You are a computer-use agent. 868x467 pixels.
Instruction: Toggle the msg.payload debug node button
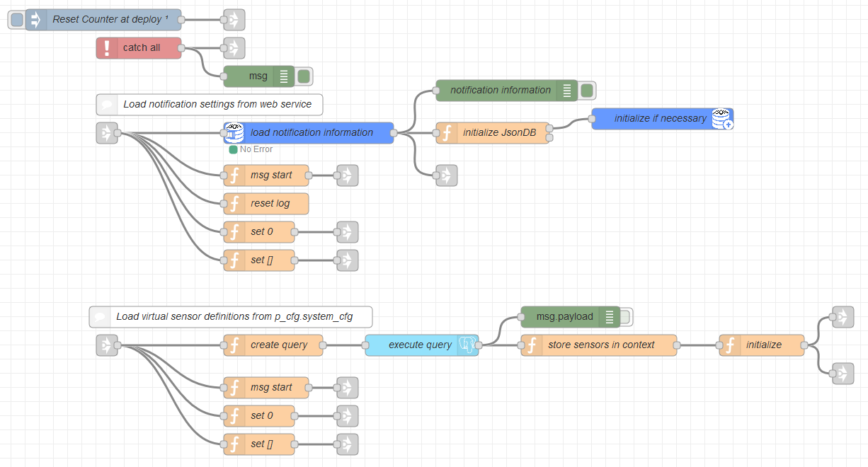point(625,317)
